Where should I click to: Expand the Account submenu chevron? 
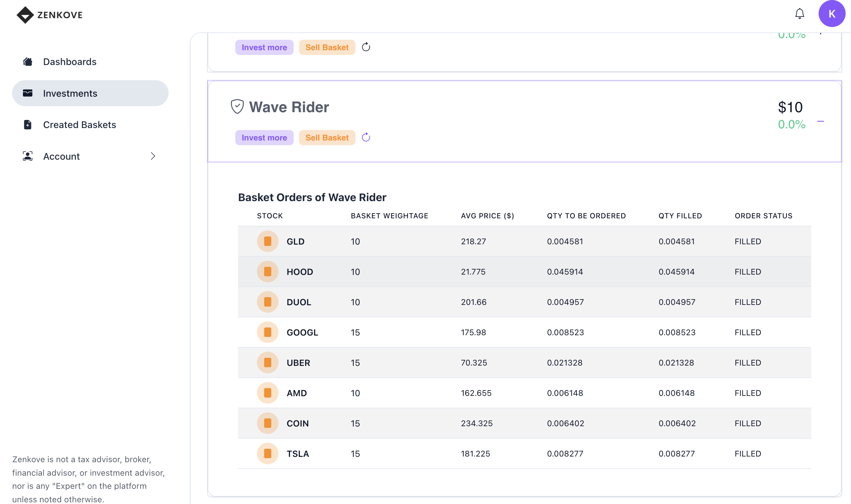(153, 156)
